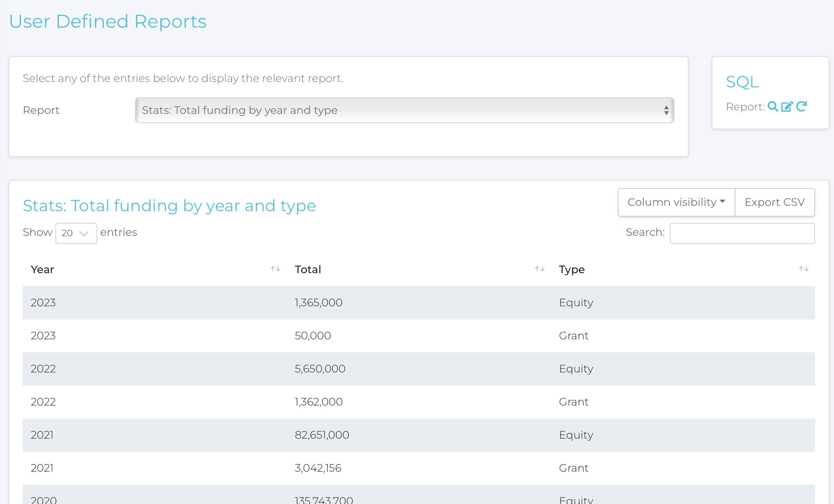Click the Total column header
Image resolution: width=834 pixels, height=504 pixels.
[x=308, y=269]
